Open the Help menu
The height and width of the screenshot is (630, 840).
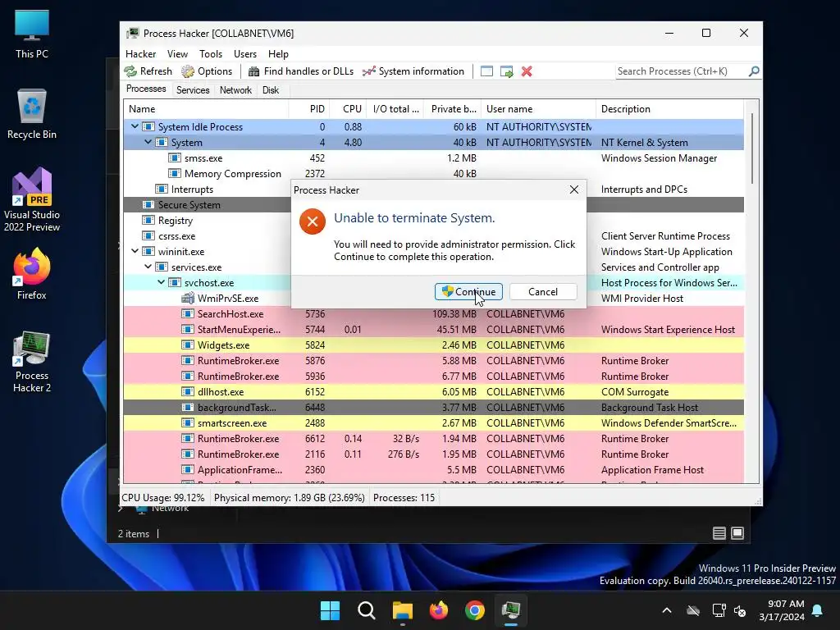point(278,54)
